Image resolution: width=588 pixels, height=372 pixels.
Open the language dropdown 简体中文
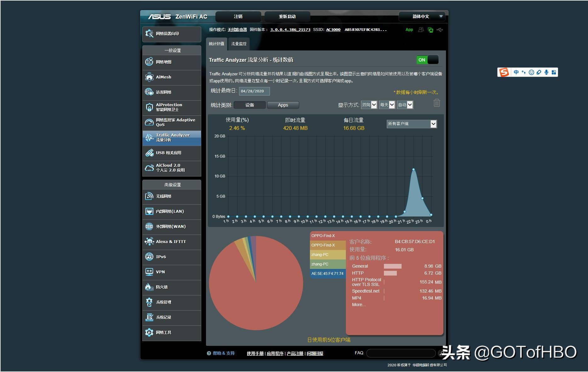pos(422,16)
